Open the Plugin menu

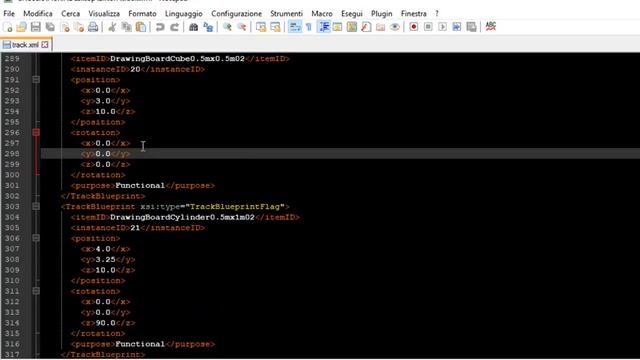[x=382, y=13]
